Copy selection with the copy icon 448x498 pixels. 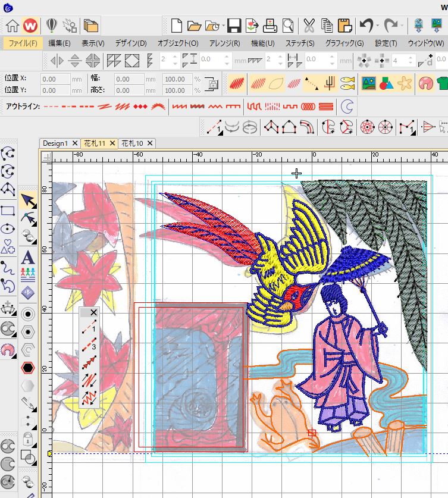coord(327,26)
